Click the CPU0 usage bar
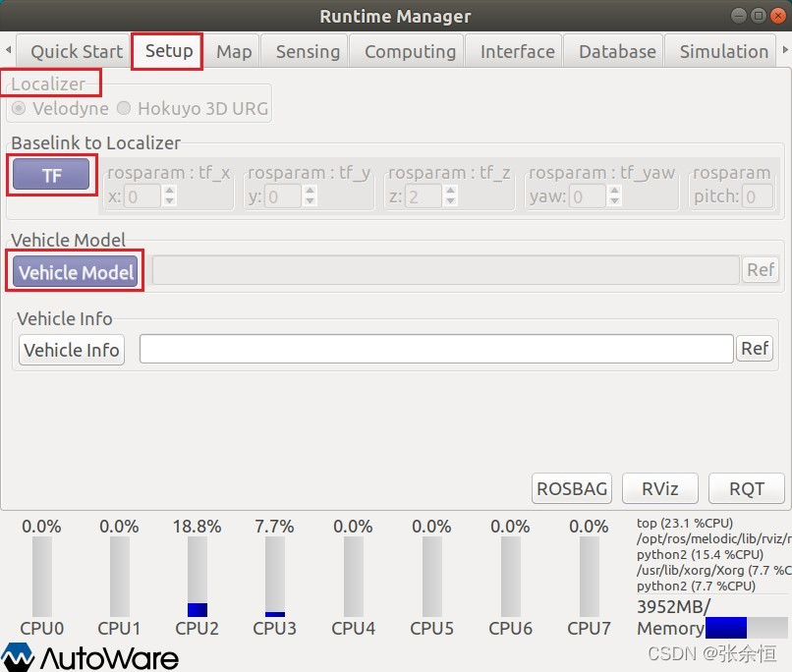This screenshot has height=672, width=792. click(42, 576)
